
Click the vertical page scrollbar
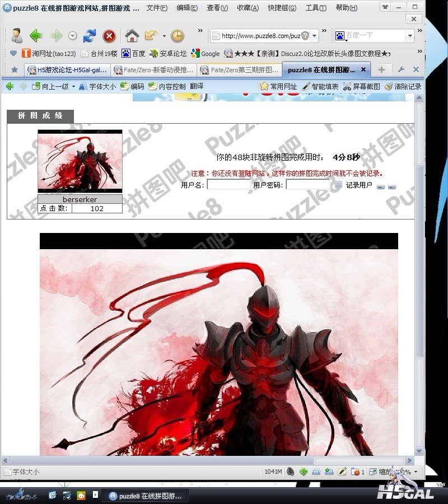(x=419, y=280)
